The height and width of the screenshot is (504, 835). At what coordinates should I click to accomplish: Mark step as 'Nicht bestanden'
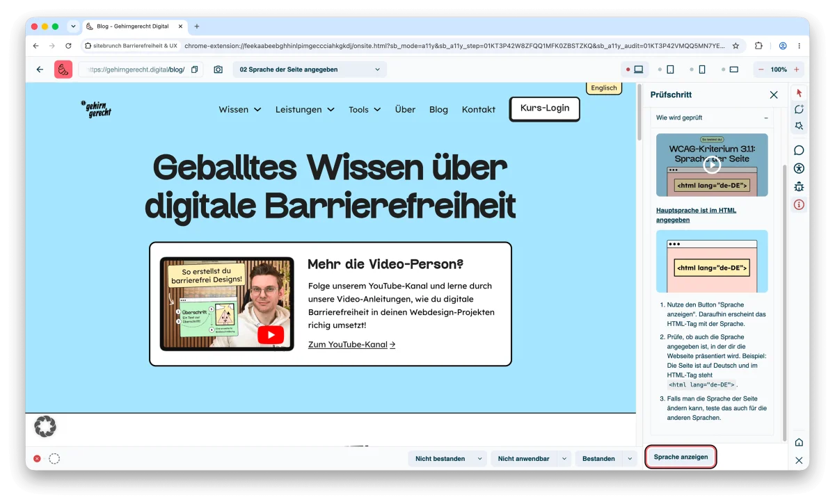(x=440, y=459)
